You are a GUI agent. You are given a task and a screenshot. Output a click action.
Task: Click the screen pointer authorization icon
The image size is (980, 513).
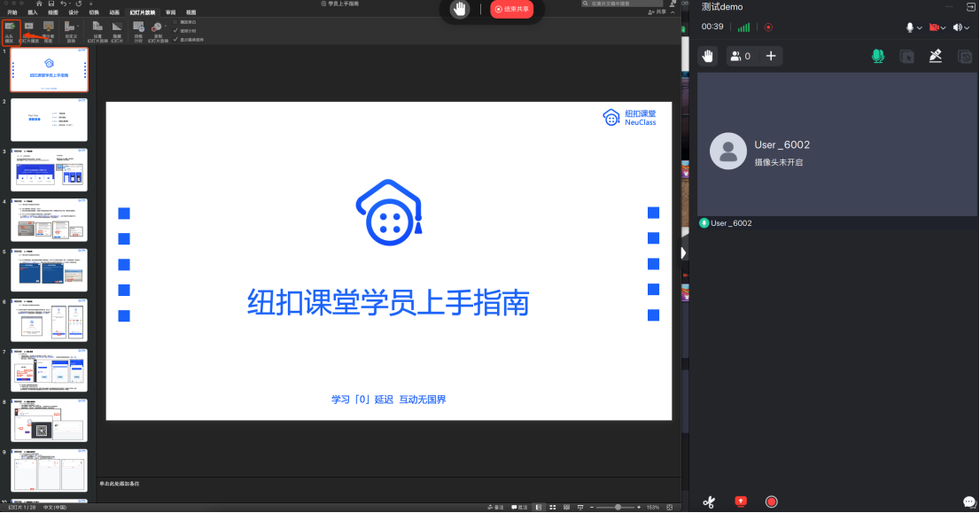pyautogui.click(x=906, y=57)
